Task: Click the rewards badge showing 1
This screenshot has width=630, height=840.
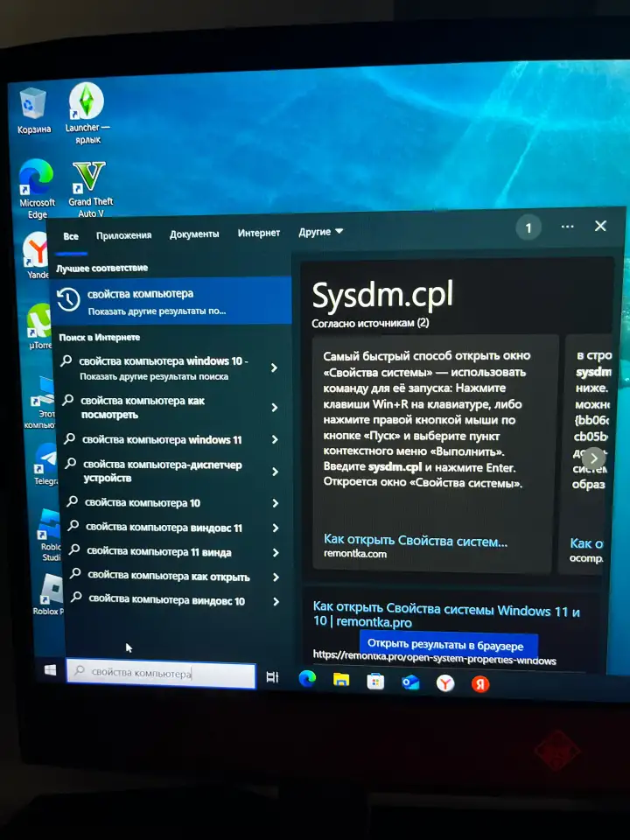Action: (528, 228)
